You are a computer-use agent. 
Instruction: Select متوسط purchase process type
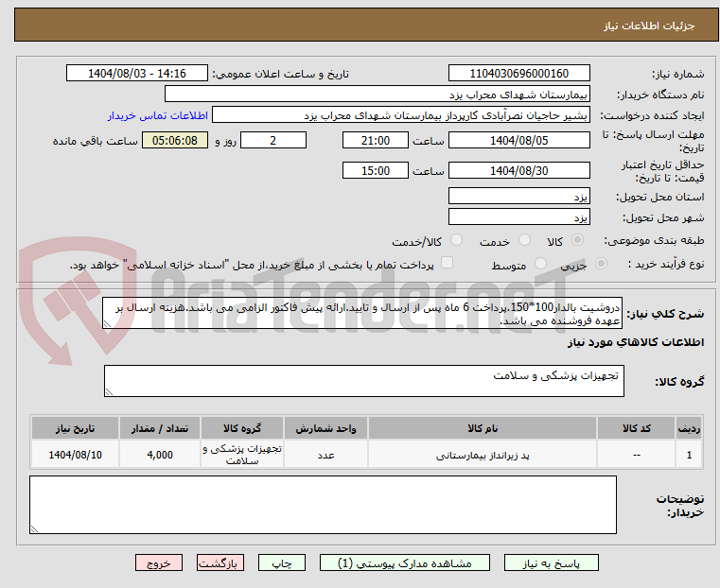pos(541,265)
